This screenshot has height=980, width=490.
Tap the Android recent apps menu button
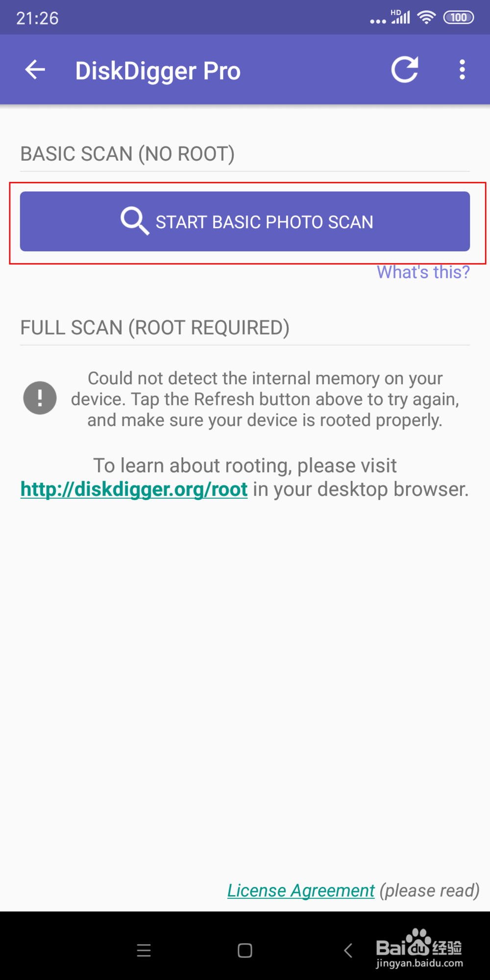pyautogui.click(x=144, y=951)
